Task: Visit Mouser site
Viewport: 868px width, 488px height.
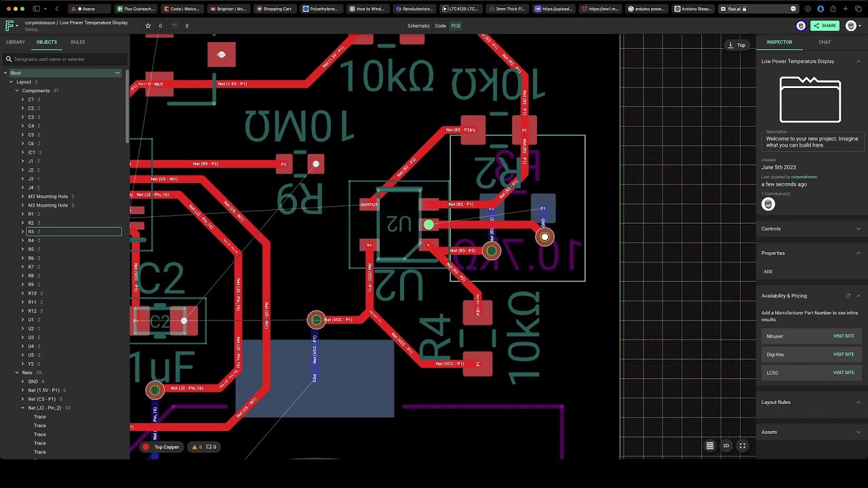Action: tap(844, 336)
